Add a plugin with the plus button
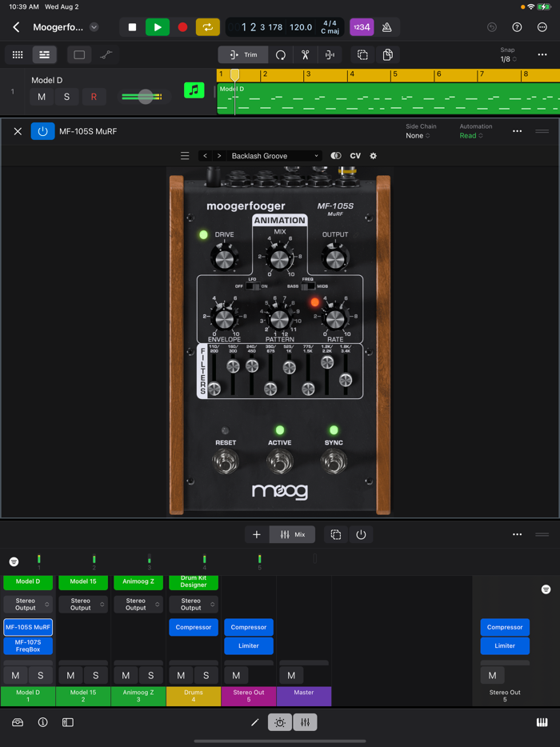This screenshot has height=747, width=560. pos(257,534)
